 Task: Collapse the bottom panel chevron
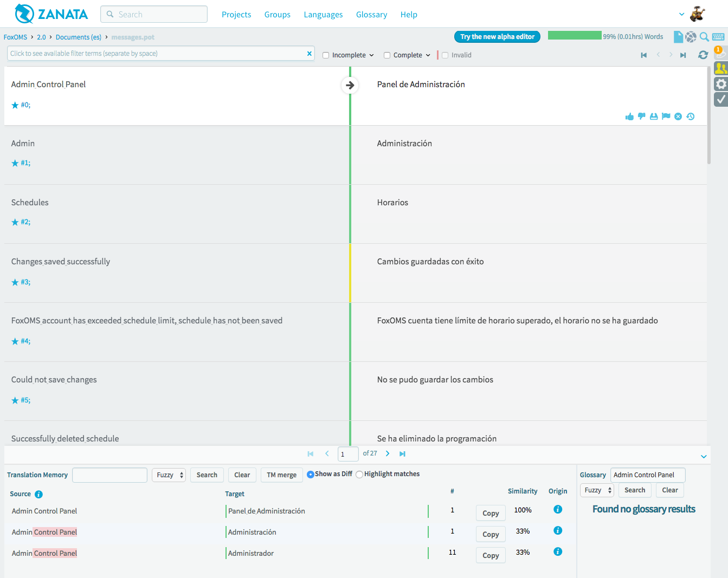coord(704,457)
